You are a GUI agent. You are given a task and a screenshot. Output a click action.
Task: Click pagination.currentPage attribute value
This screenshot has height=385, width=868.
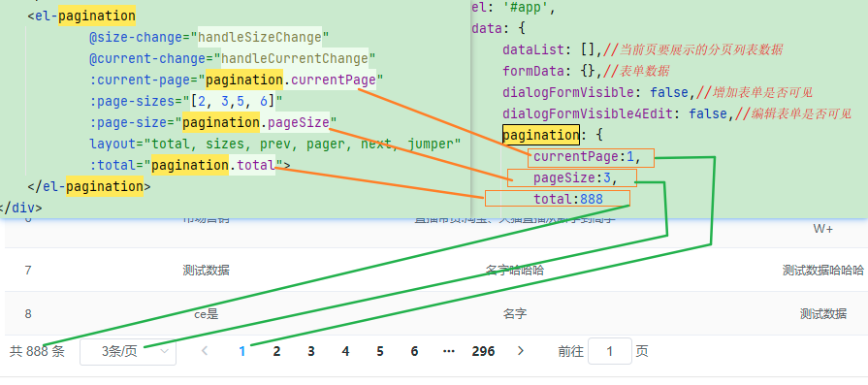tap(291, 80)
